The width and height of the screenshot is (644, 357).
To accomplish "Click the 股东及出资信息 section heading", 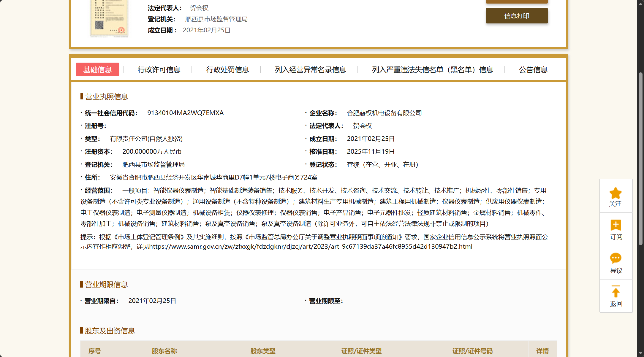I will click(x=110, y=331).
